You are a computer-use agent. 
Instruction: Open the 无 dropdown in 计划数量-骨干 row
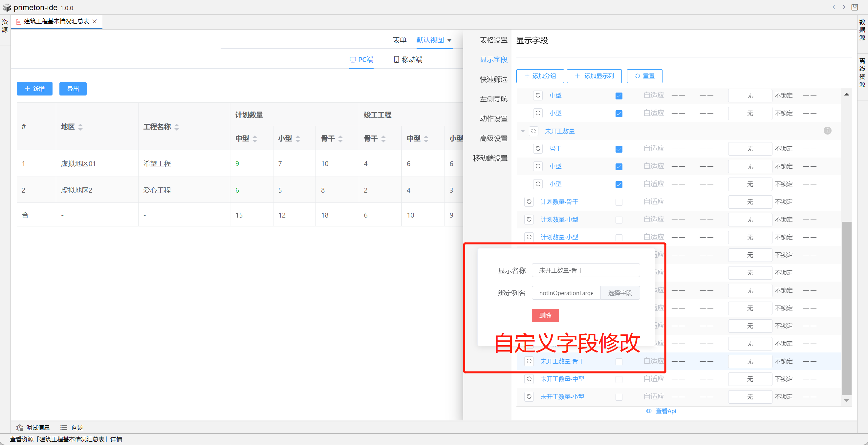pos(750,202)
